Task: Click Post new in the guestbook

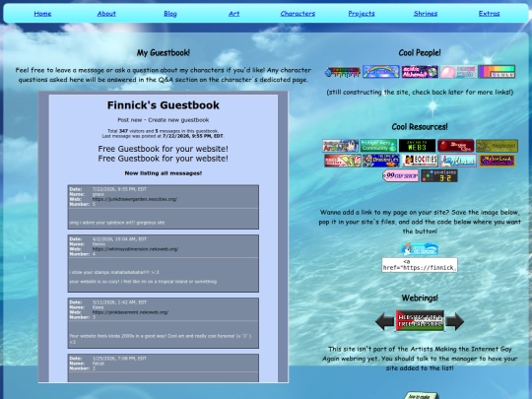Action: point(130,120)
